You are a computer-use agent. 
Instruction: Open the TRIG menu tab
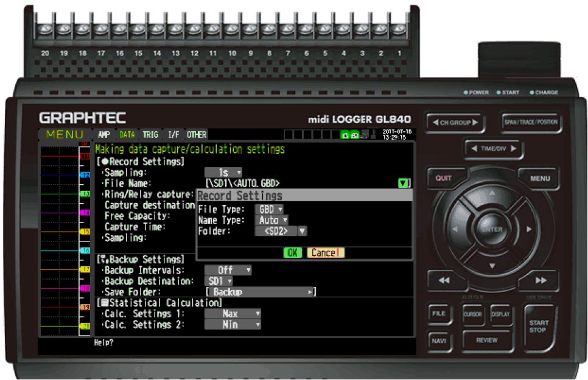click(x=150, y=134)
